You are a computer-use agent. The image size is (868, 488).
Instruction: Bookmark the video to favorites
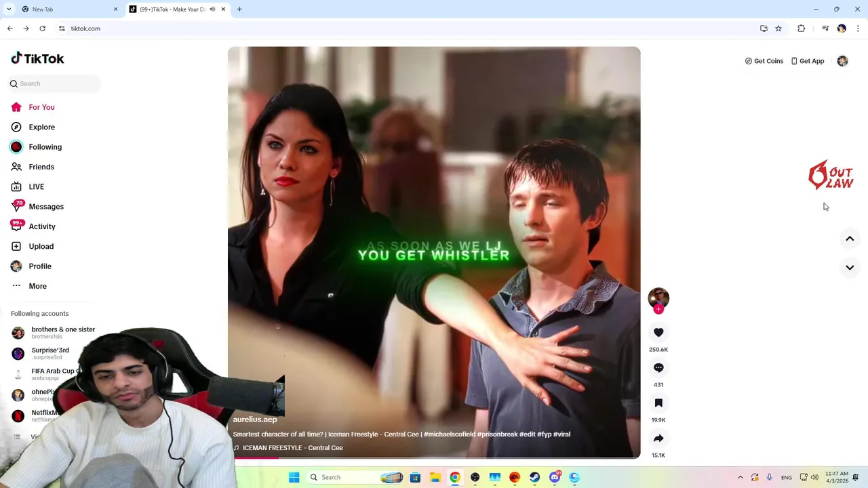(x=658, y=403)
